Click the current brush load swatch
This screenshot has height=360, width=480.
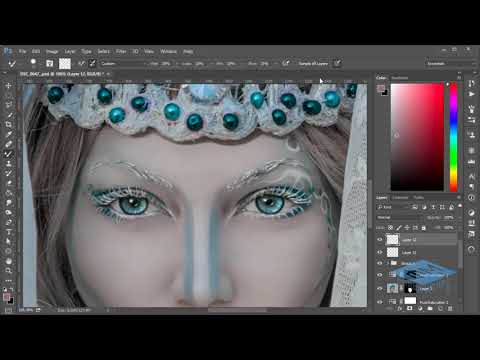(x=65, y=63)
